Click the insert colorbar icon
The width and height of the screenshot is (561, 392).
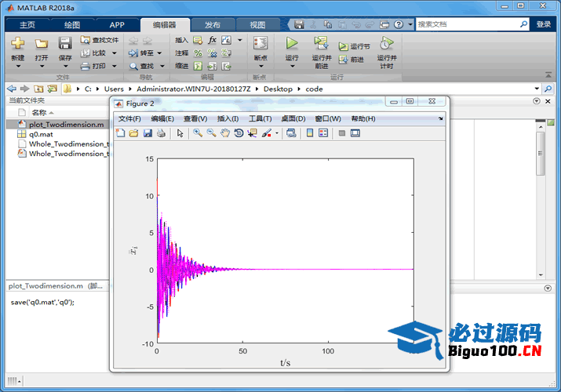tap(310, 133)
